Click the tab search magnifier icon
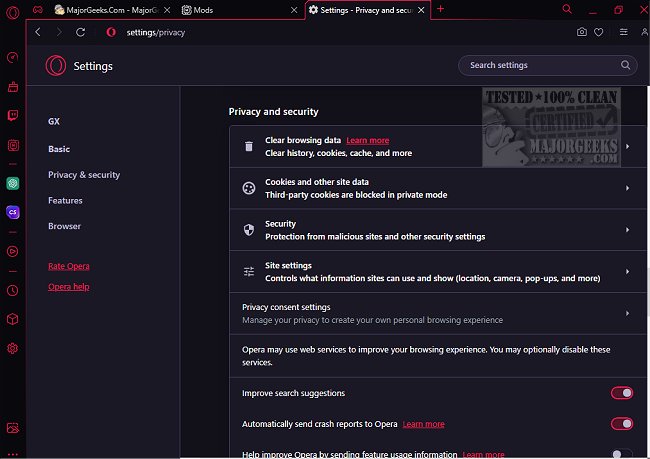Image resolution: width=650 pixels, height=459 pixels. pos(567,9)
